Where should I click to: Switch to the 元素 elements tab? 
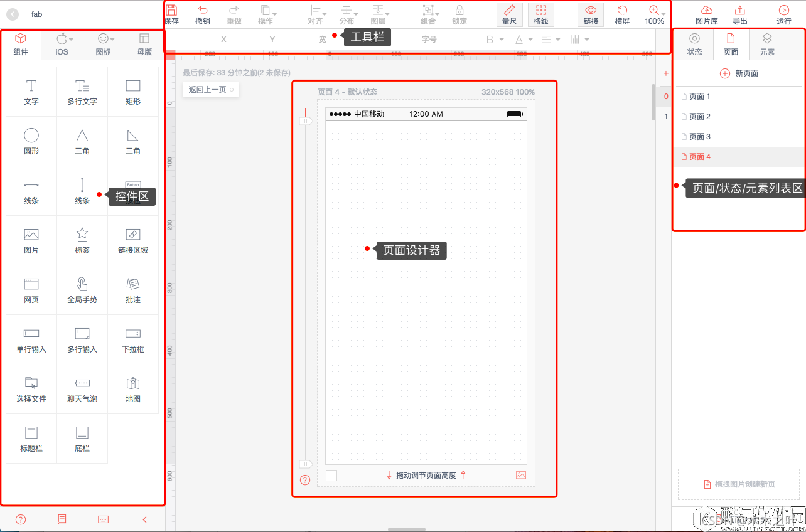pyautogui.click(x=767, y=45)
